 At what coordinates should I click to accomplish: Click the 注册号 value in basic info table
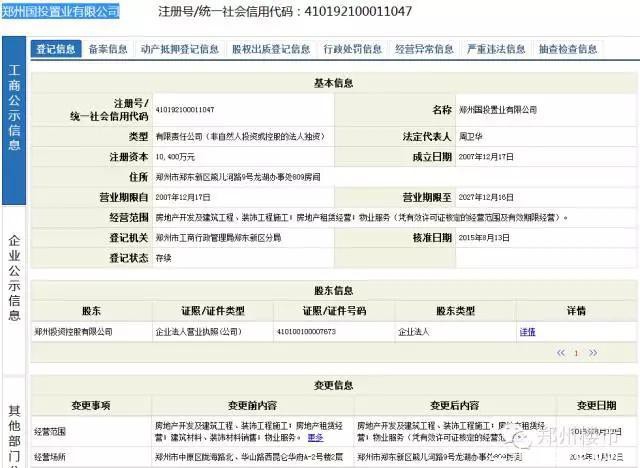click(x=185, y=110)
